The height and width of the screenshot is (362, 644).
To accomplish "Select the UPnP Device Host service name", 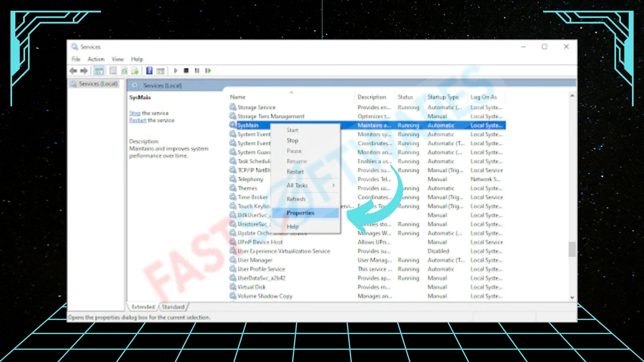I will tap(260, 242).
